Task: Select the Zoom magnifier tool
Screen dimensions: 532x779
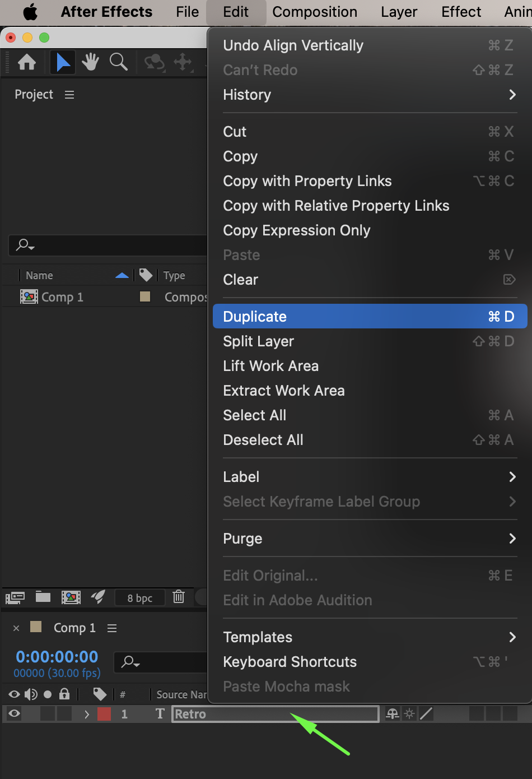Action: pos(118,62)
